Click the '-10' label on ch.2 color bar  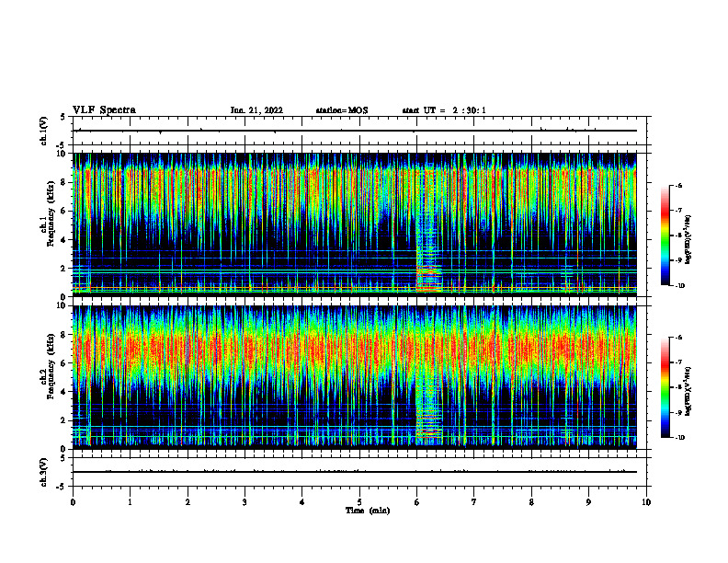[x=679, y=438]
